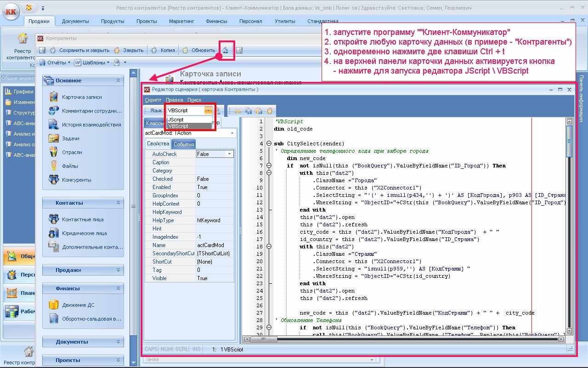Collapse the Финансы panel section
588x368 pixels.
118,288
